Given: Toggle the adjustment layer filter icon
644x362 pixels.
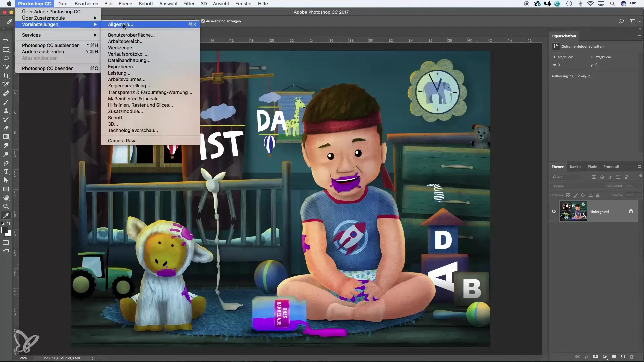Looking at the screenshot, I should coord(602,177).
